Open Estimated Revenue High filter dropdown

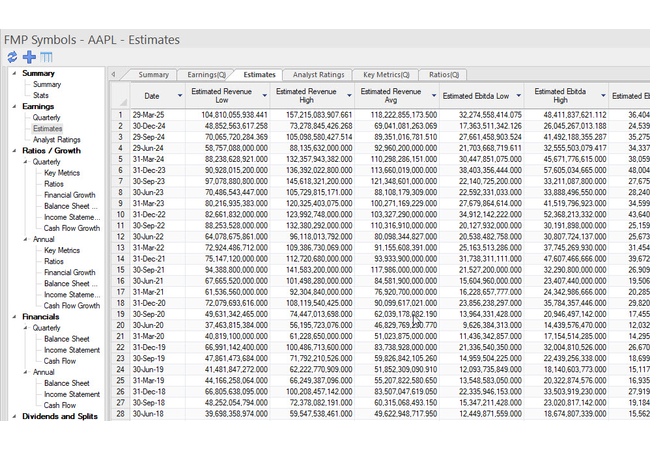(x=349, y=96)
